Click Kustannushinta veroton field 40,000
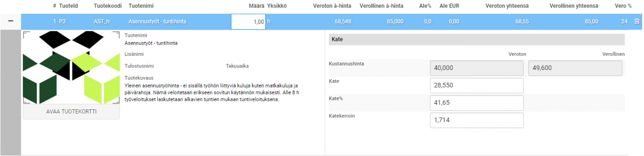Image resolution: width=644 pixels, height=156 pixels. click(477, 68)
